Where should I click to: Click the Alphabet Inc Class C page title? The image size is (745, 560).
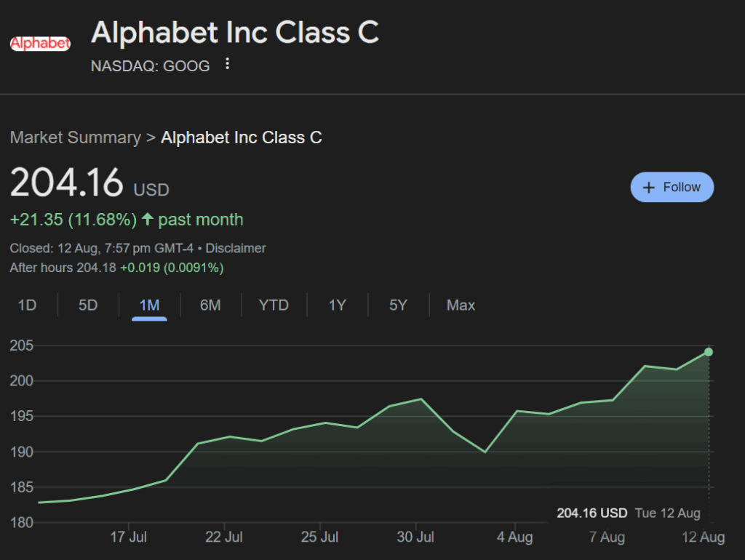235,33
